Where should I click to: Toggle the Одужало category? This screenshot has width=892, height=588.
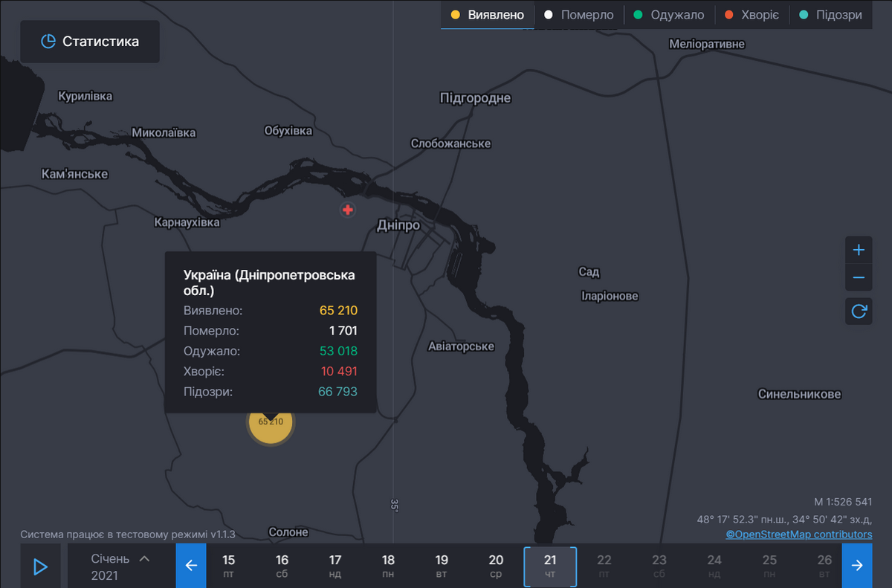pos(668,15)
